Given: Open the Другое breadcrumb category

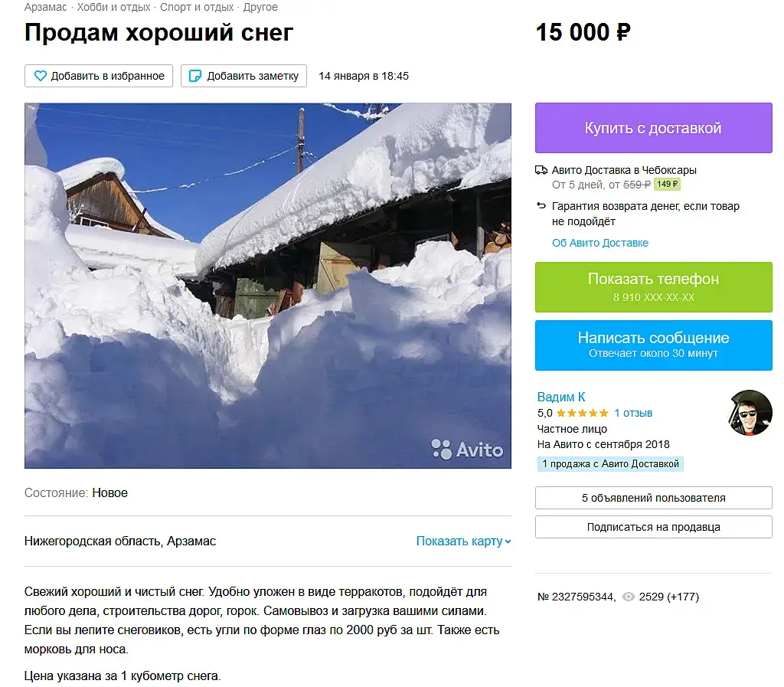Looking at the screenshot, I should point(260,7).
